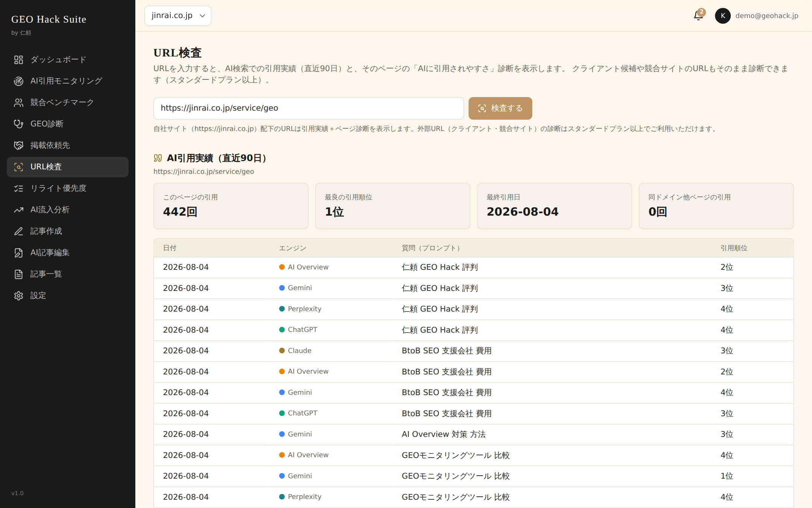
Task: Open the GEO診断 menu item
Action: pyautogui.click(x=68, y=124)
